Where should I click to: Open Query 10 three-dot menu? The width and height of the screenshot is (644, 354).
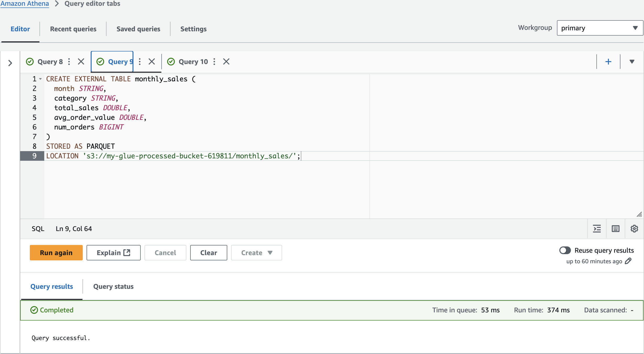pos(214,62)
